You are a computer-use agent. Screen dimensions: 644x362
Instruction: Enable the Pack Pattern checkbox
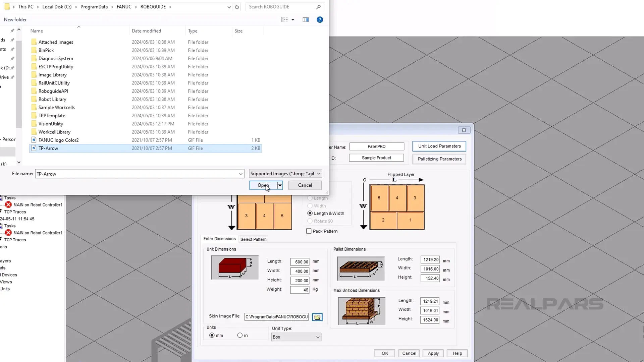coord(309,231)
